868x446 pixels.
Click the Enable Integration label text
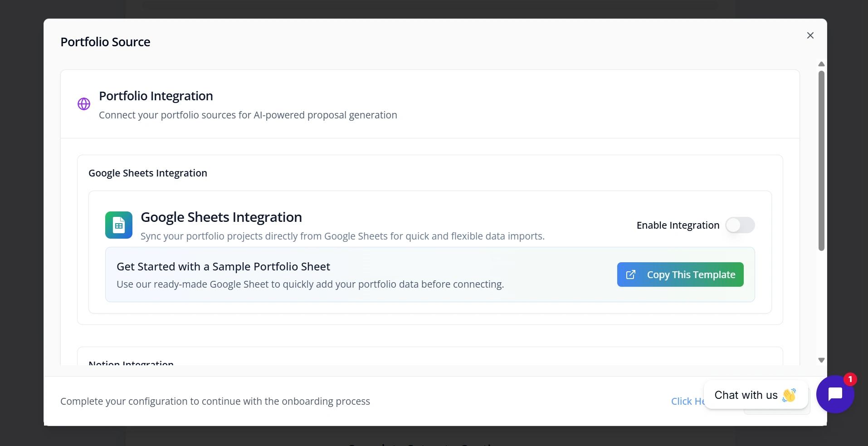coord(678,225)
